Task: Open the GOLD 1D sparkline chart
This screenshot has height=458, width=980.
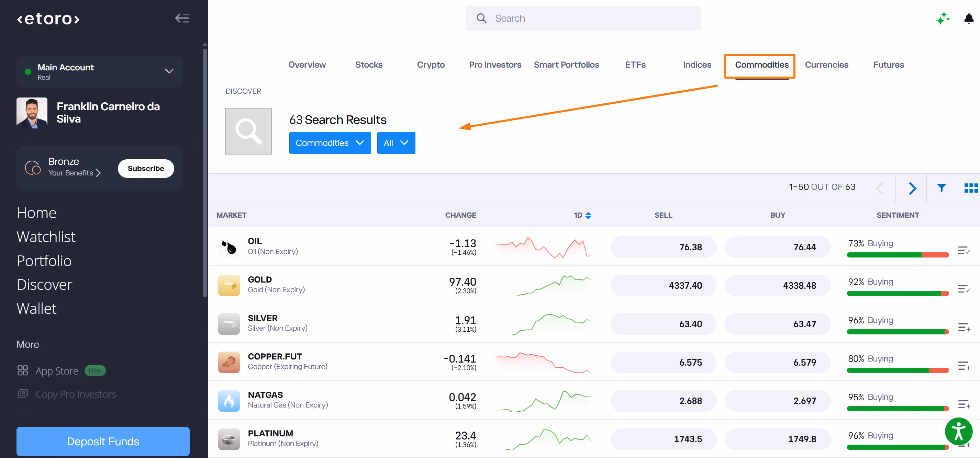Action: (554, 285)
